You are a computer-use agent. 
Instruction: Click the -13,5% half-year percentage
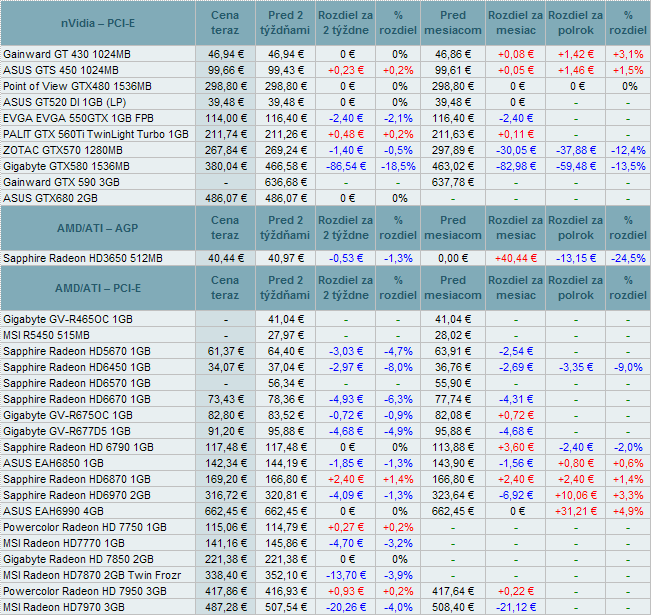click(628, 166)
